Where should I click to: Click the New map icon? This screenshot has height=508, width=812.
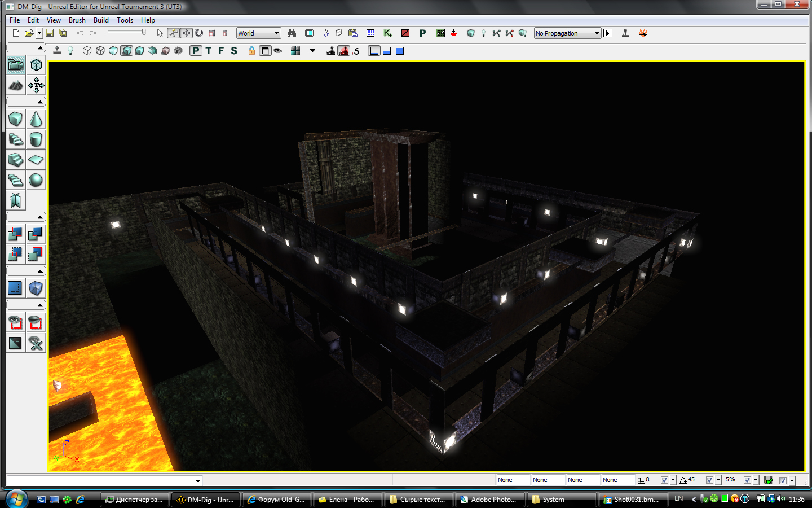pos(16,33)
